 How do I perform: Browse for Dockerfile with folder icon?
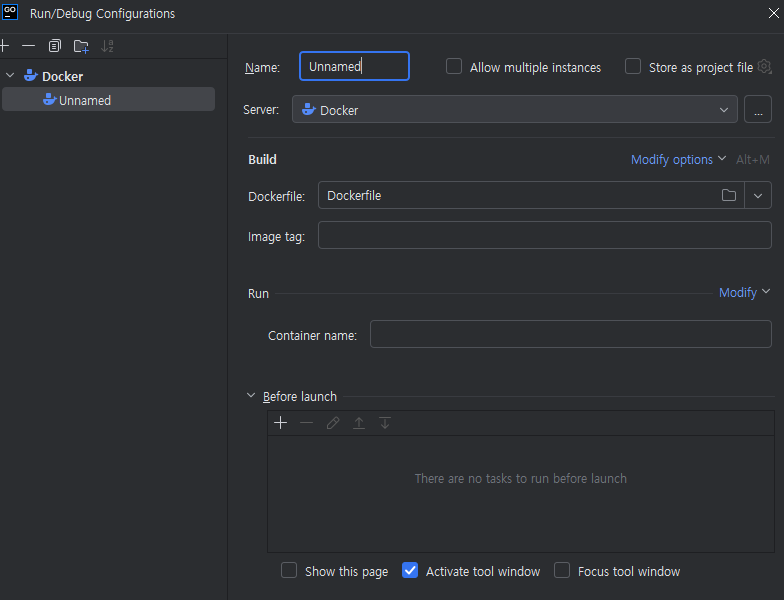[728, 195]
